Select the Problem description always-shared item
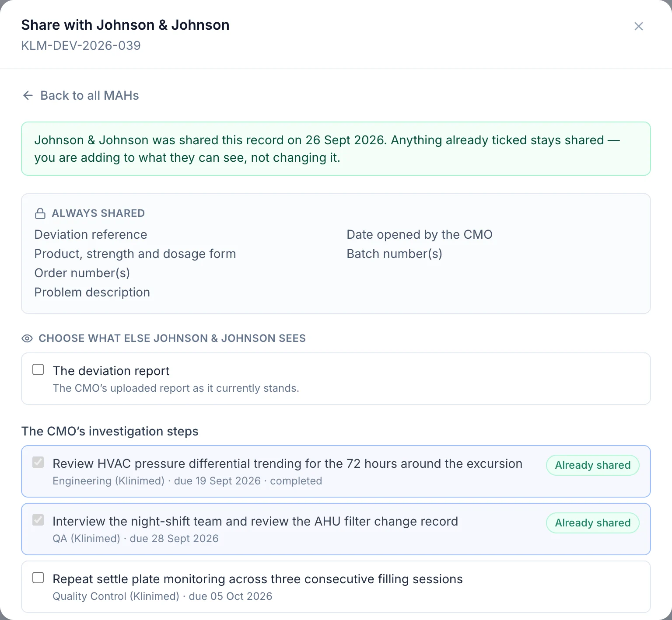672x620 pixels. point(92,292)
